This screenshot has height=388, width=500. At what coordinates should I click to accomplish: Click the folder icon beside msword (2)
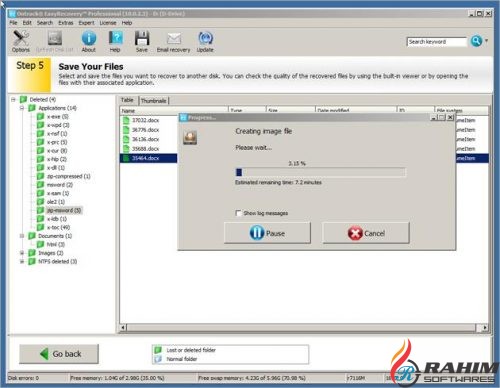click(40, 184)
